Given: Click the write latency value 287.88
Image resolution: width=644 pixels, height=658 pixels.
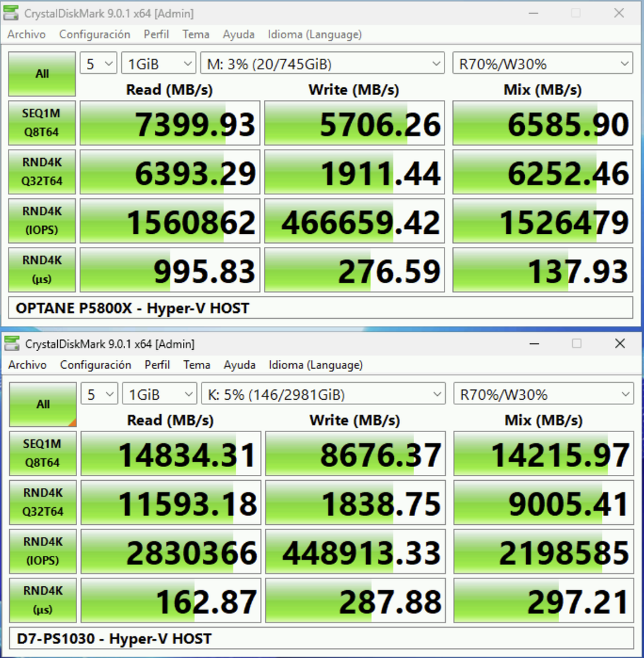Looking at the screenshot, I should [x=356, y=600].
